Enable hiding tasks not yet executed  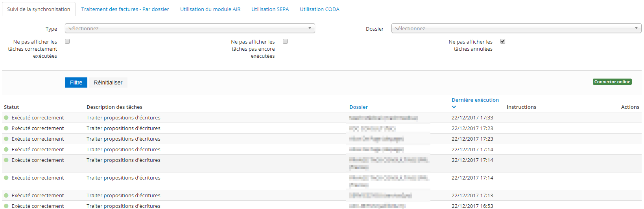pyautogui.click(x=285, y=41)
